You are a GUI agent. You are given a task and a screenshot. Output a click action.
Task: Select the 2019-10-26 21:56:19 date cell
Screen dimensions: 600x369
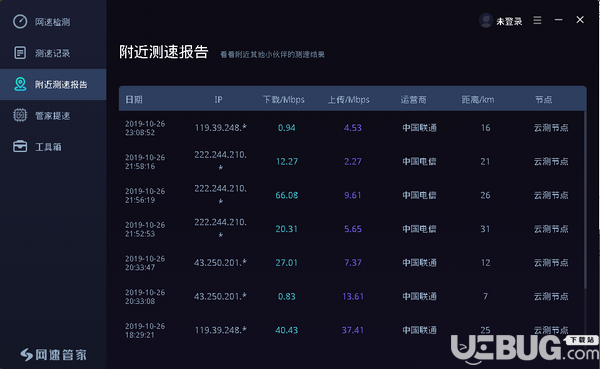coord(145,196)
